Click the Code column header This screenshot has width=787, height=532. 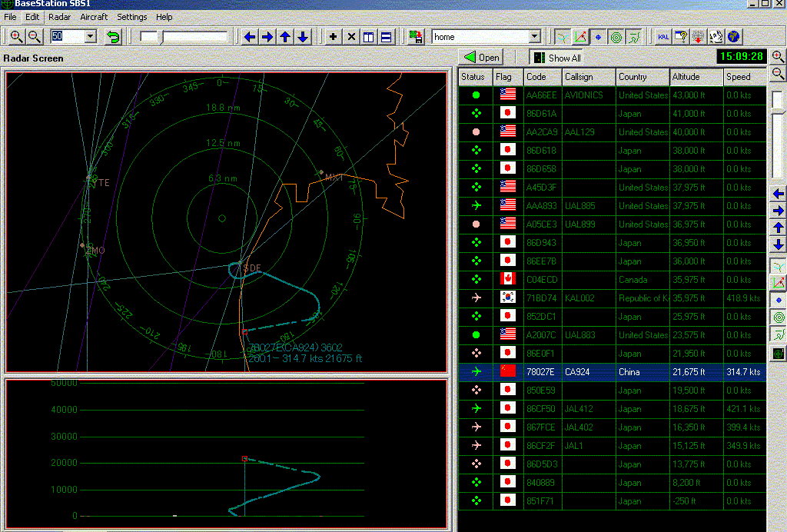coord(543,77)
